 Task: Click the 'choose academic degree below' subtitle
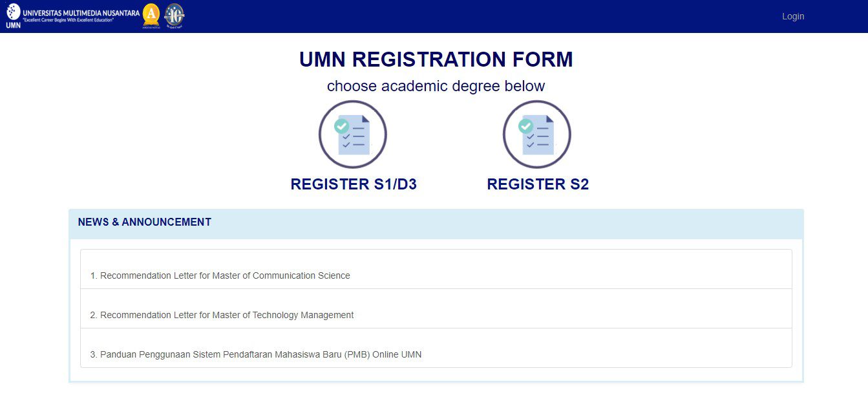[x=436, y=86]
